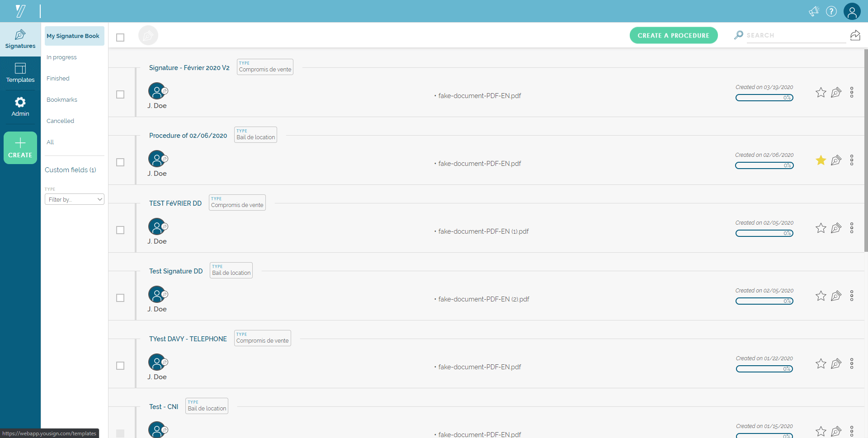Open the Yousign logo home
The width and height of the screenshot is (868, 438).
click(x=20, y=11)
